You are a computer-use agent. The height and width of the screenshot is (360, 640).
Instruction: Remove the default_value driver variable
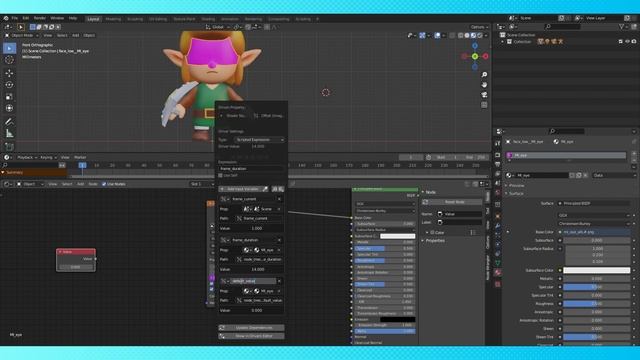coord(279,281)
